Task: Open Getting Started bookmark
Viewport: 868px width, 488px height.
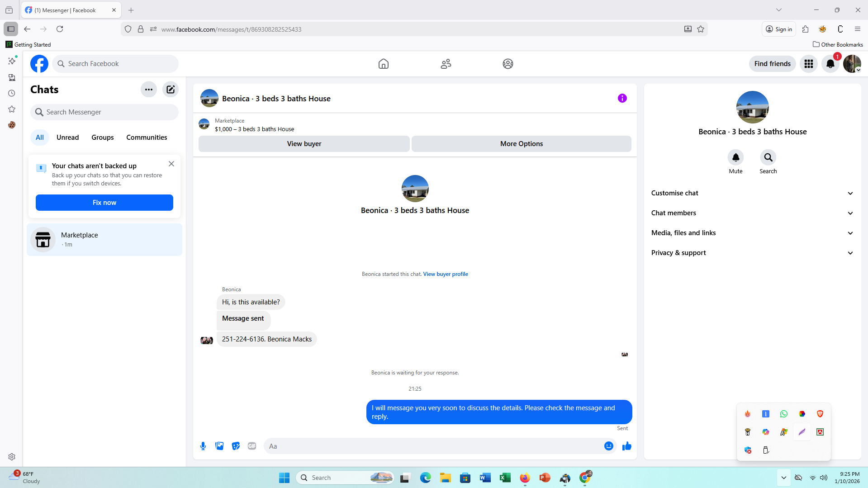Action: pyautogui.click(x=28, y=44)
